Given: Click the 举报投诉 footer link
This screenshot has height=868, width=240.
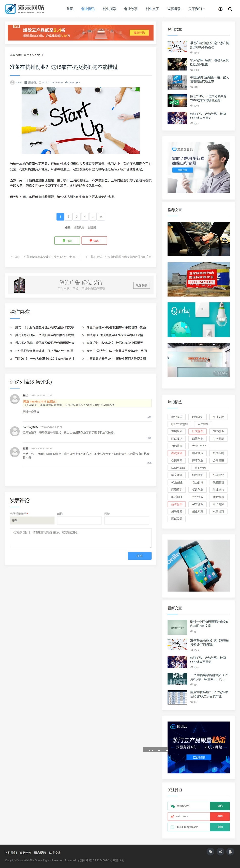Looking at the screenshot, I should [55, 853].
